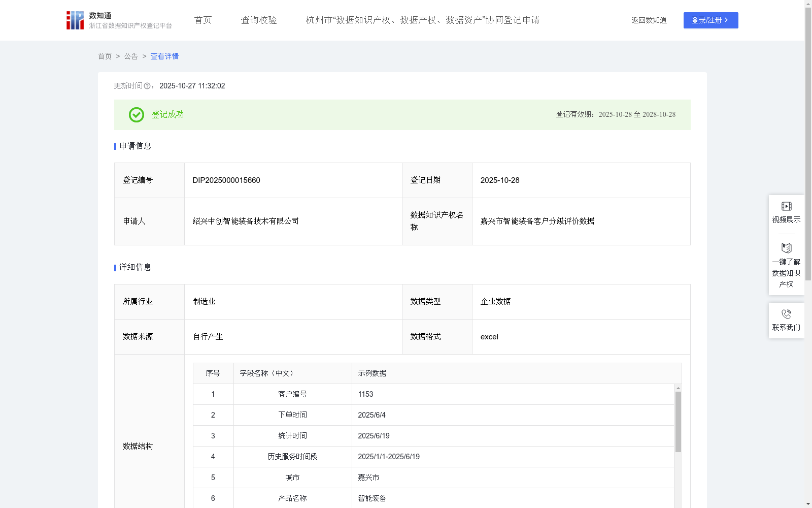
Task: Select registration number DIP2025000015660
Action: [x=226, y=180]
